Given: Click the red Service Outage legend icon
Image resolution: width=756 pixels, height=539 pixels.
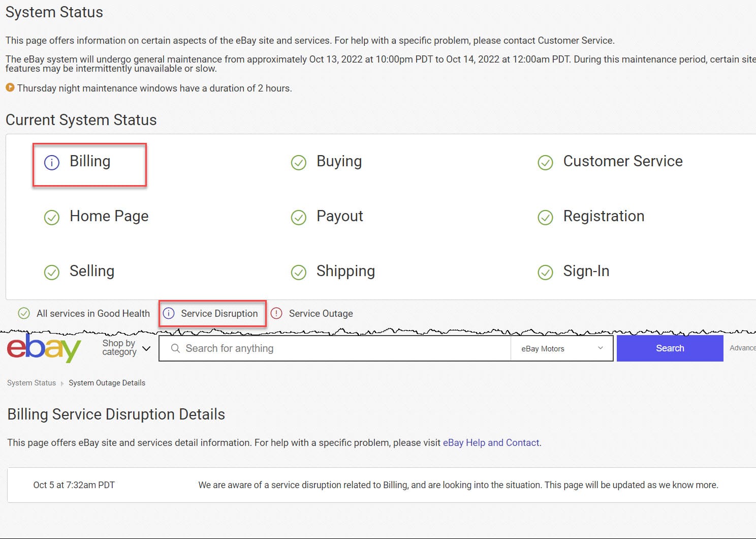Looking at the screenshot, I should tap(276, 313).
